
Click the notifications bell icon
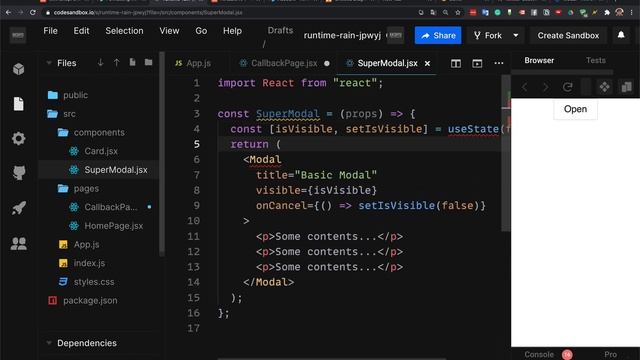tap(621, 35)
